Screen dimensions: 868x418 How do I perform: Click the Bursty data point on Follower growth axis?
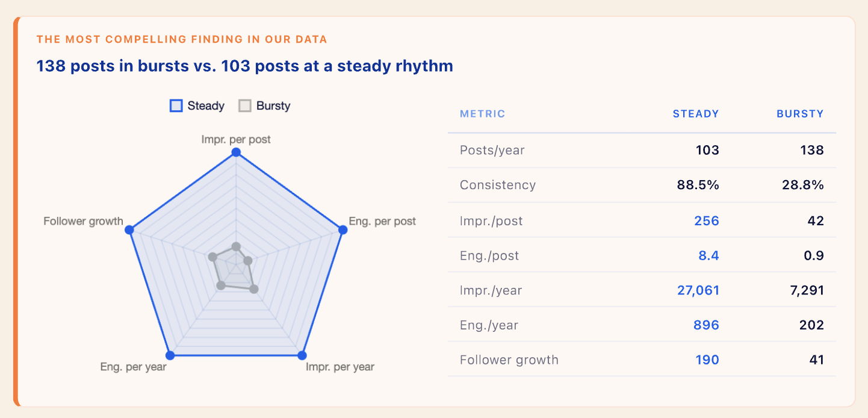pyautogui.click(x=212, y=257)
